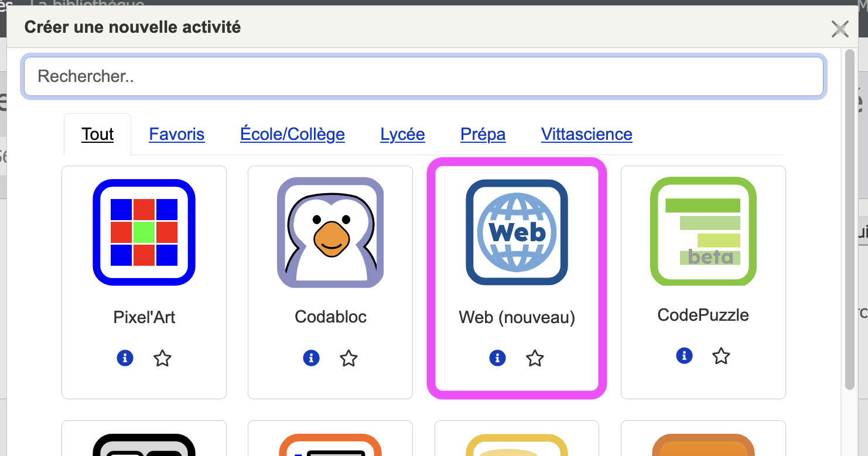
Task: Close the new activity dialog
Action: 840,28
